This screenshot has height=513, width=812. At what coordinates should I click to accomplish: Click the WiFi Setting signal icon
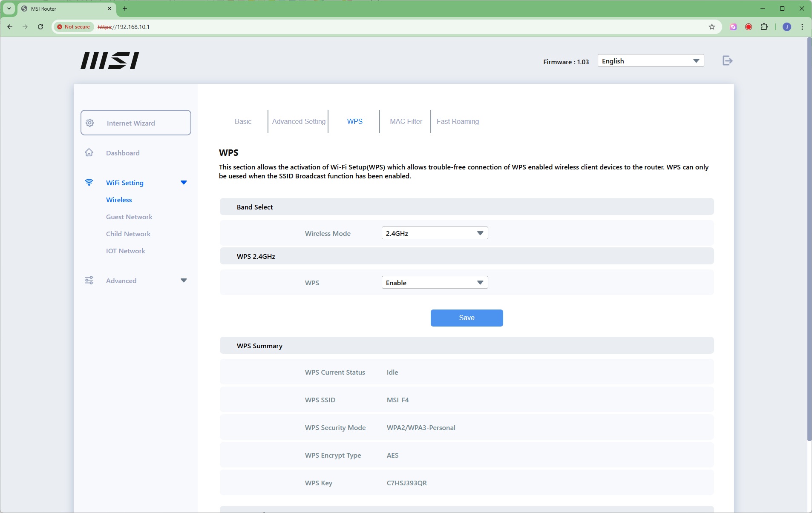pos(89,182)
